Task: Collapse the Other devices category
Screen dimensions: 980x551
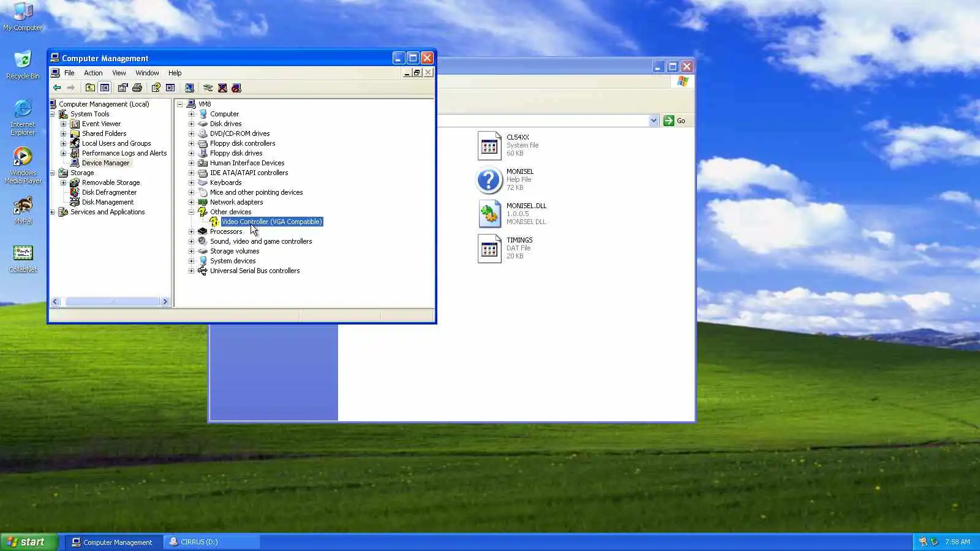Action: [191, 212]
